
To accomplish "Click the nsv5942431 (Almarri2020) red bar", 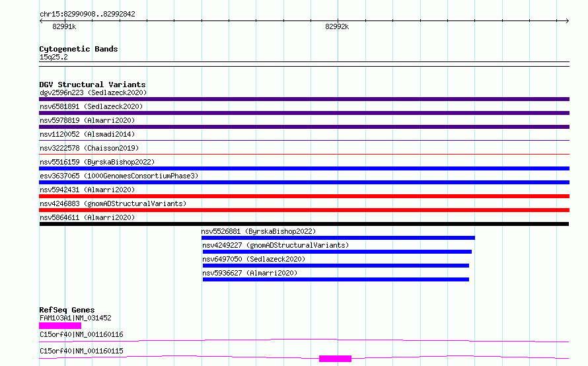I will point(304,196).
